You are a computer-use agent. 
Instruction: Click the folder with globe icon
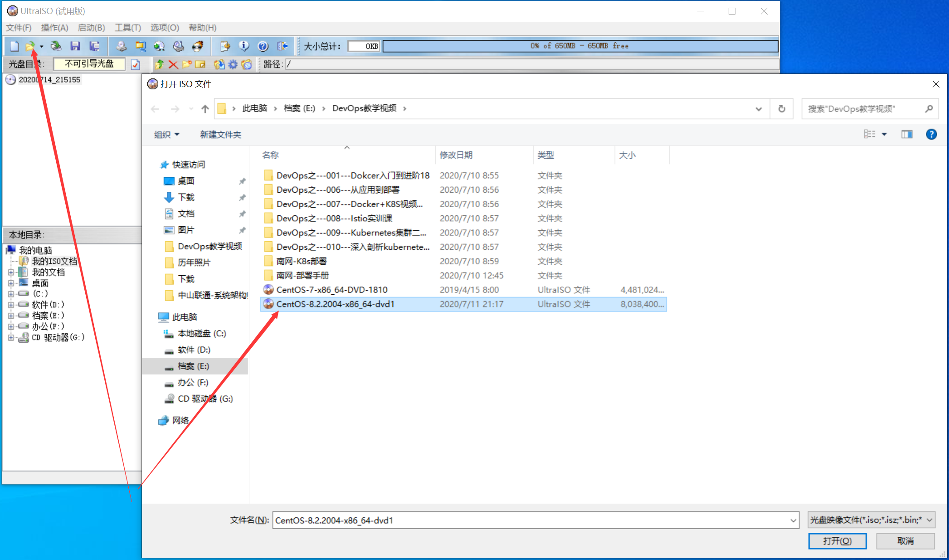(247, 65)
